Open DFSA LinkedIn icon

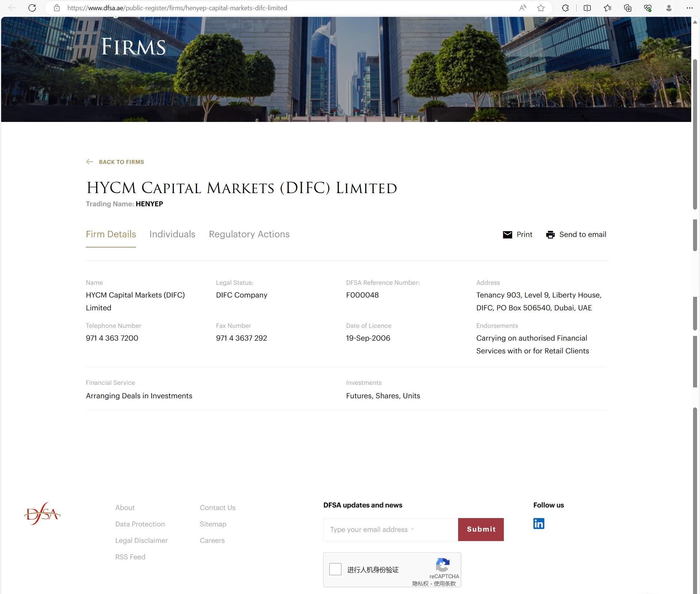click(x=539, y=524)
